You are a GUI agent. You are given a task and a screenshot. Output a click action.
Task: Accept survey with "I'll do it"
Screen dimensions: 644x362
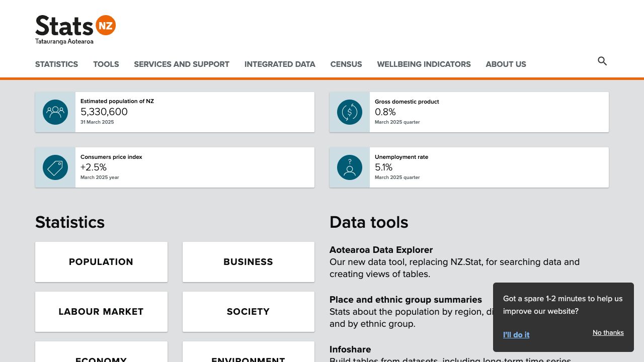point(516,335)
